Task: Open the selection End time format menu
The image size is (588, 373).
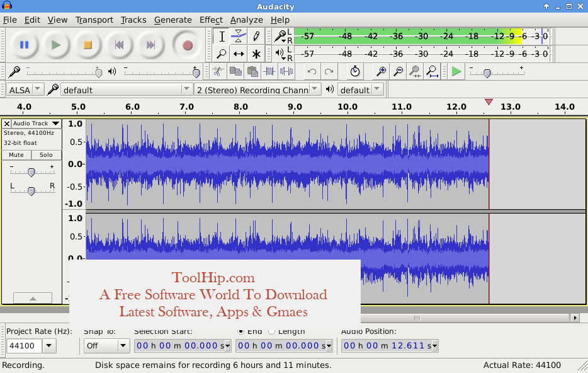Action: (329, 346)
